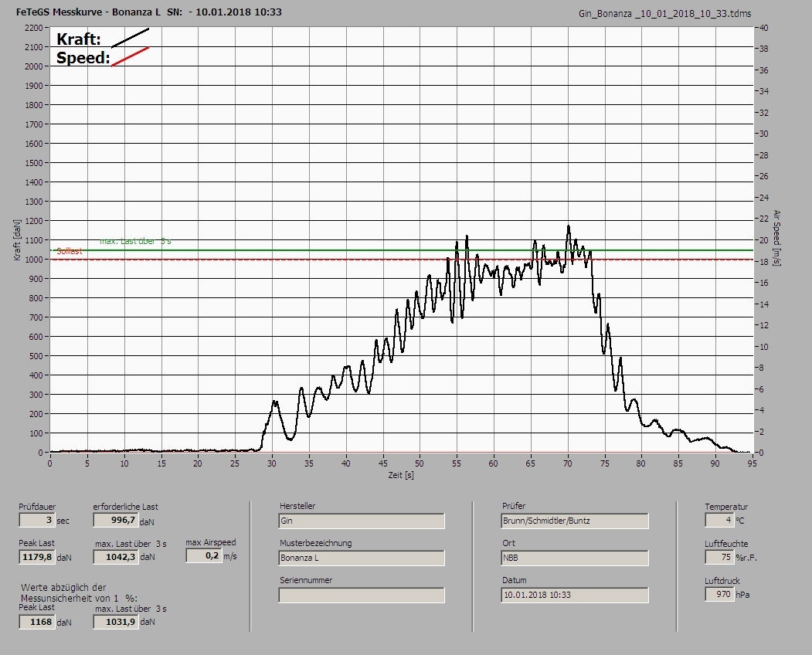Click the 95 tick on the Zeit axis
The image size is (812, 655).
point(752,463)
